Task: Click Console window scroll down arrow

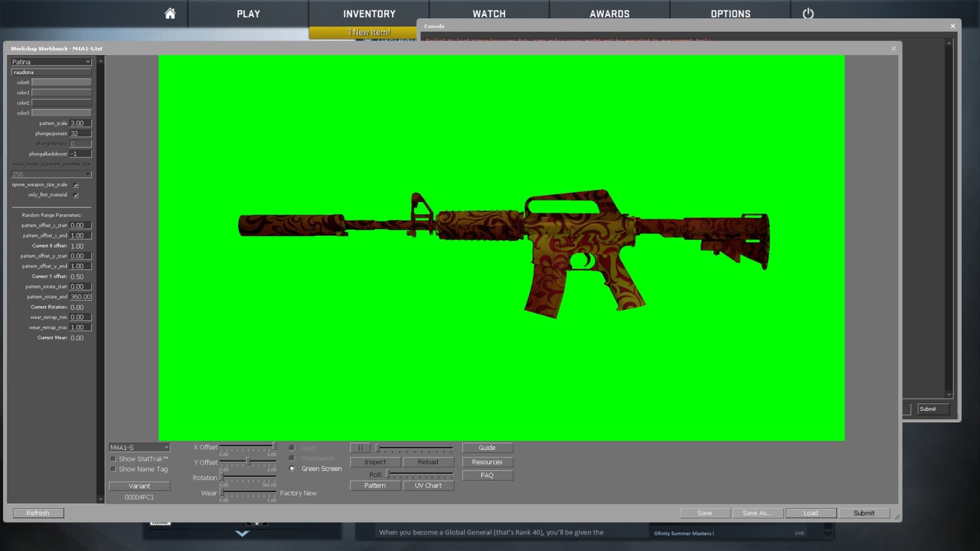Action: point(949,395)
